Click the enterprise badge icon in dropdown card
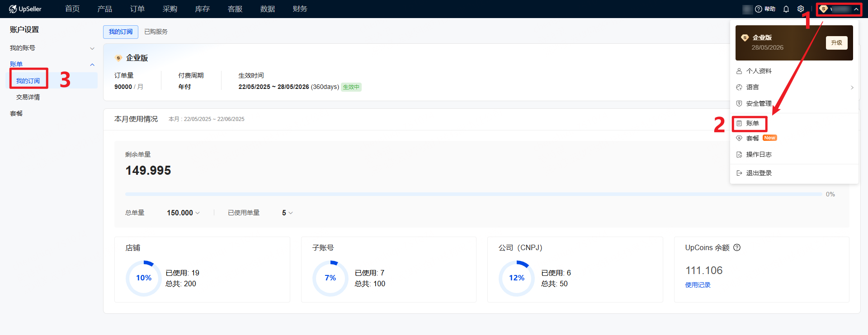 pos(745,38)
